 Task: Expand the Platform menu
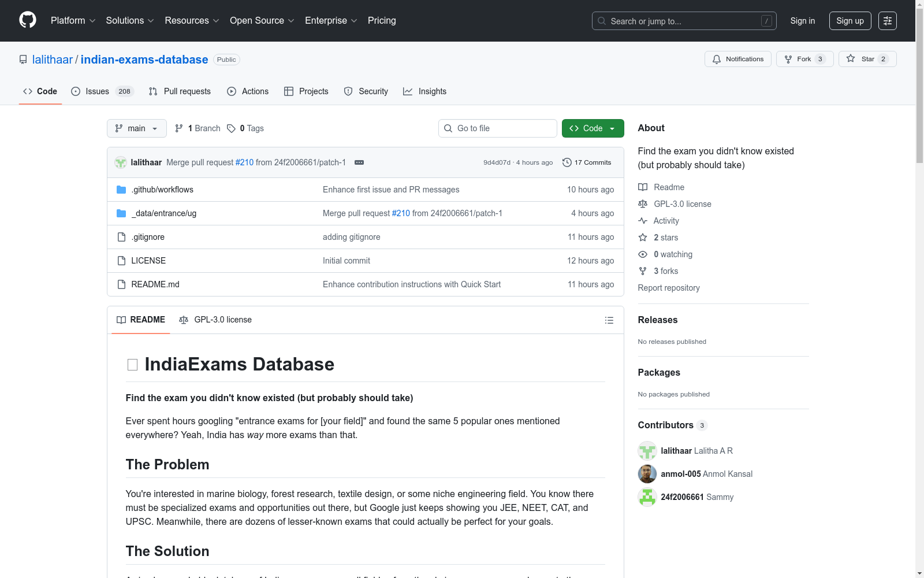73,21
